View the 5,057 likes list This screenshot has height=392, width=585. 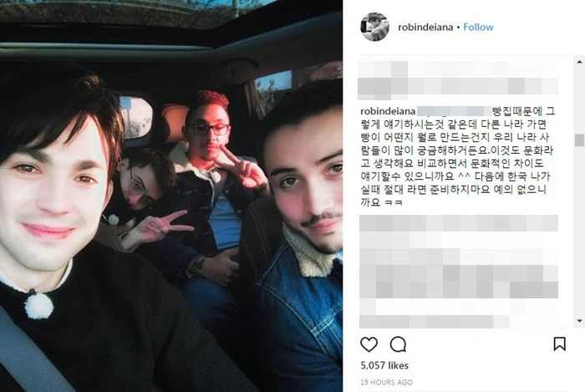coord(384,365)
